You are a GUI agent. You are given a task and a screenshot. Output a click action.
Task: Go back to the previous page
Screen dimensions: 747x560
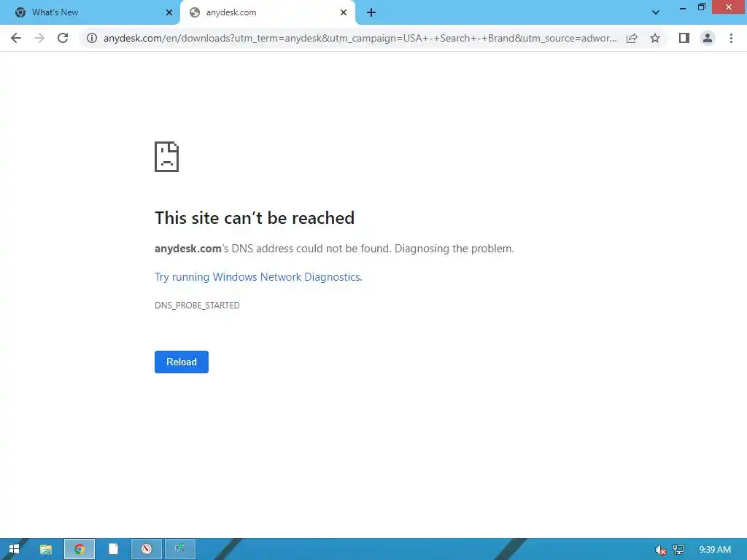point(16,38)
